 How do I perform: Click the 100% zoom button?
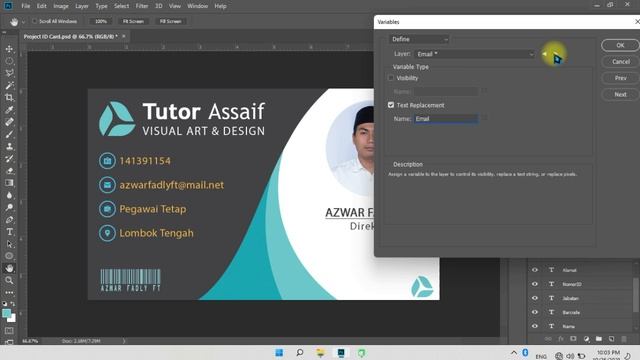101,21
